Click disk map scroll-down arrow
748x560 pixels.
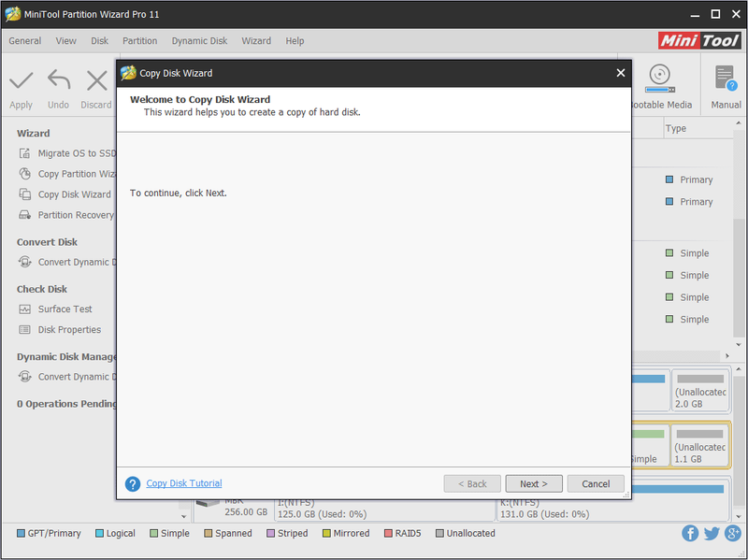(739, 517)
